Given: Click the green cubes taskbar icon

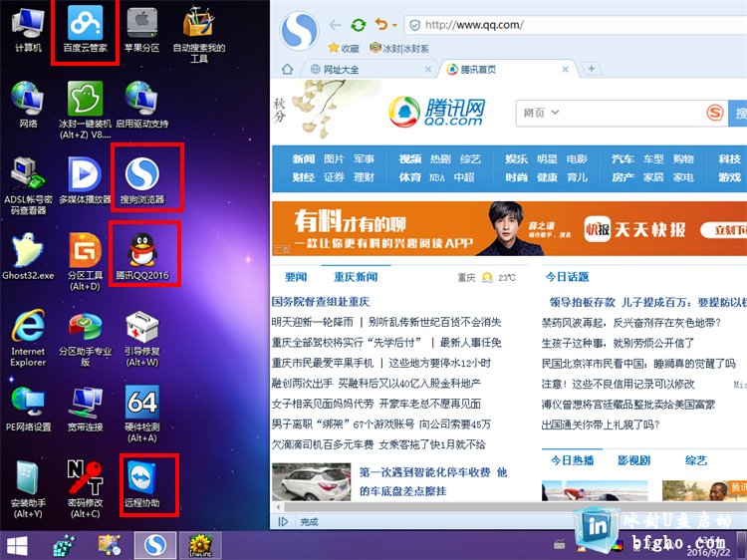Looking at the screenshot, I should tap(64, 546).
